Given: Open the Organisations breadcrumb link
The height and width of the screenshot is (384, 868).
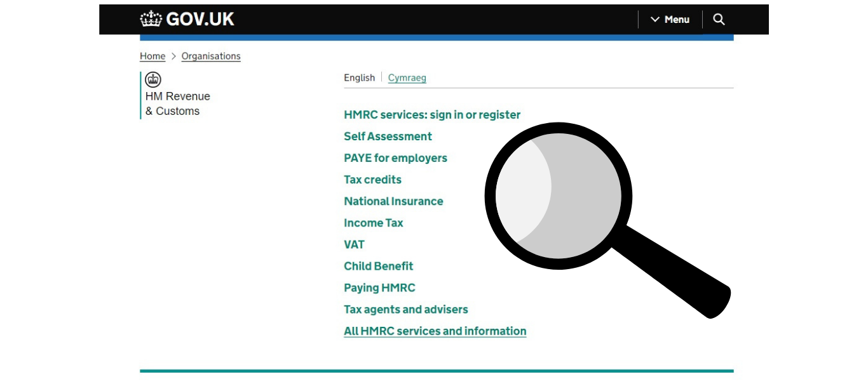Looking at the screenshot, I should click(211, 56).
